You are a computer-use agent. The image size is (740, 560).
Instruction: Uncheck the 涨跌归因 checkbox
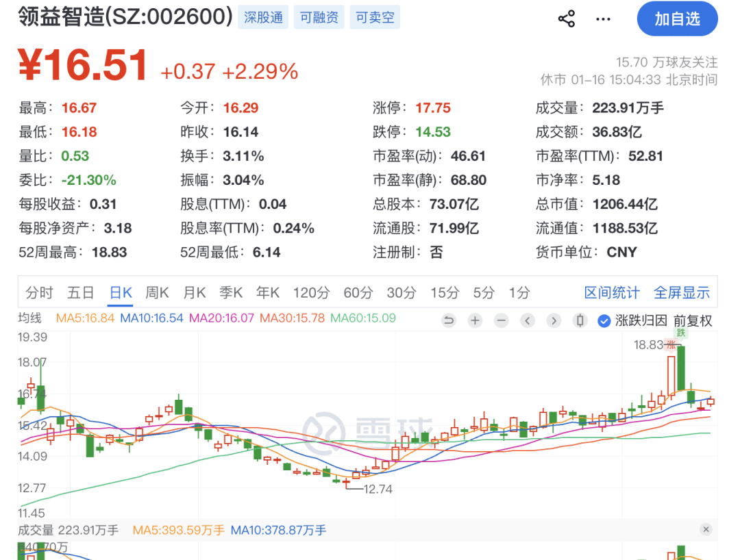coord(604,320)
